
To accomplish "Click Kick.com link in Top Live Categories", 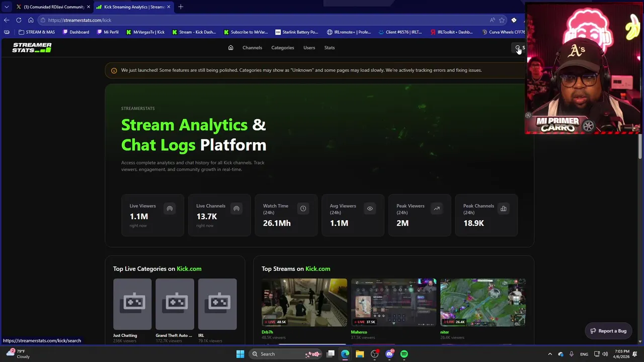I will [x=189, y=269].
